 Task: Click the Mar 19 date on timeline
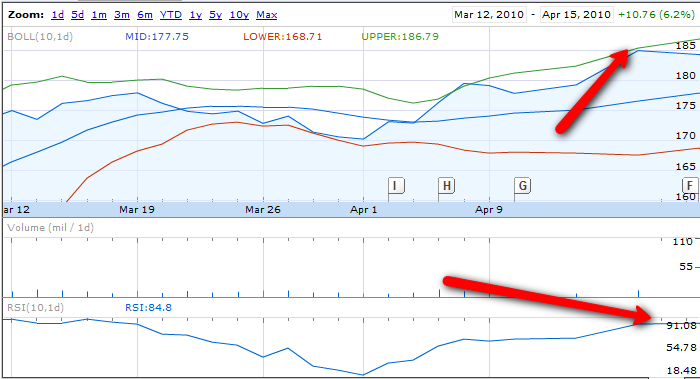[137, 210]
